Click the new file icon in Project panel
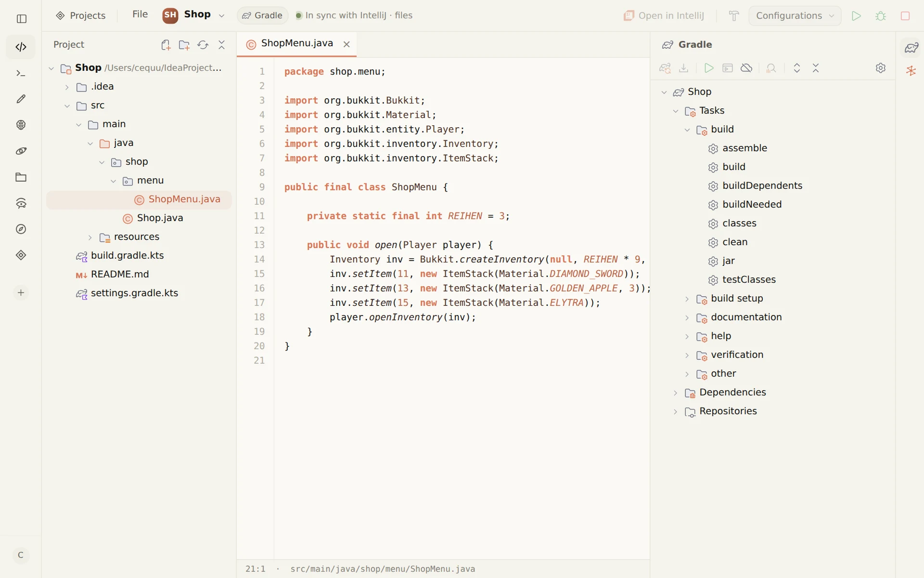The width and height of the screenshot is (924, 578). coord(166,45)
